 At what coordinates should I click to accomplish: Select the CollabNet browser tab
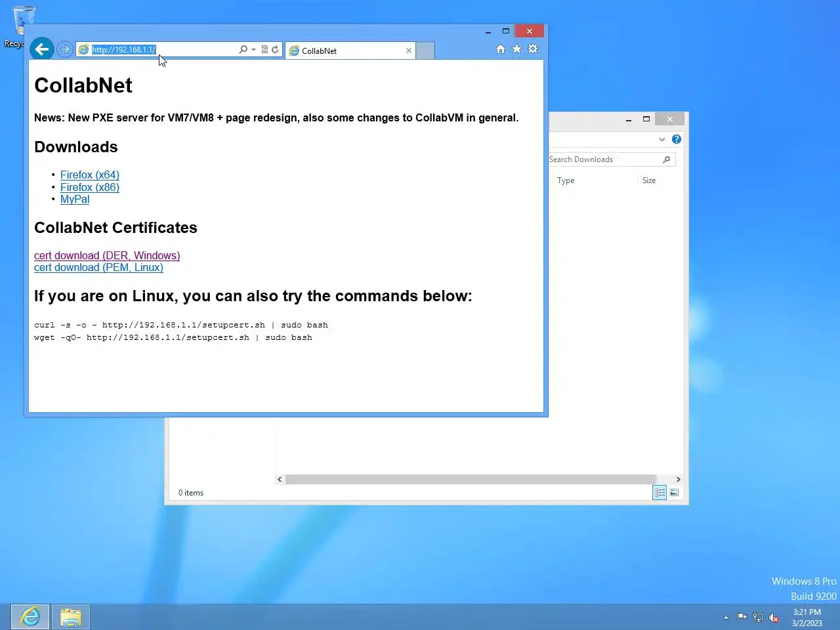[x=350, y=51]
